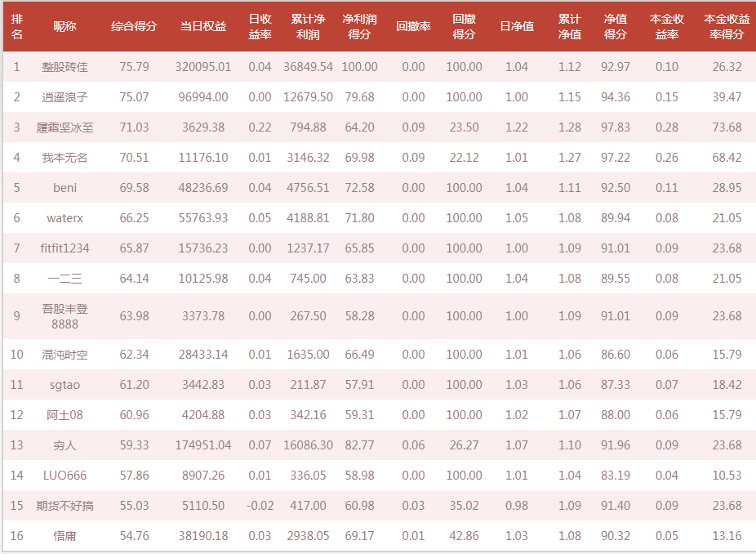The width and height of the screenshot is (756, 554).
Task: Click cumulative profit 211.87
Action: click(308, 385)
